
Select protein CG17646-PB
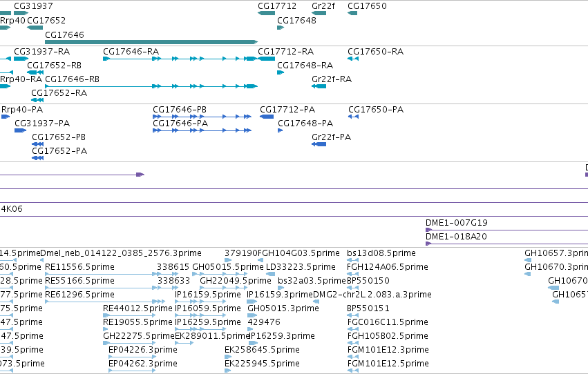(x=202, y=117)
